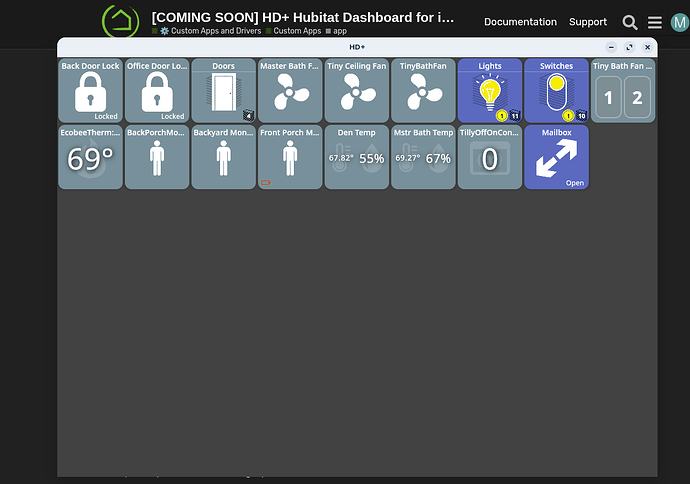The width and height of the screenshot is (690, 484).
Task: Toggle the TinyBathFan tile
Action: click(x=423, y=91)
